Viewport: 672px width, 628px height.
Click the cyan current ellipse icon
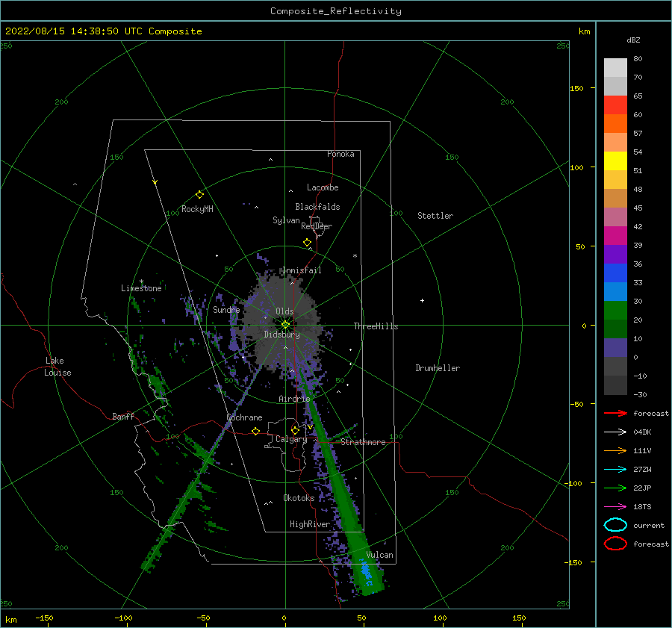(615, 525)
